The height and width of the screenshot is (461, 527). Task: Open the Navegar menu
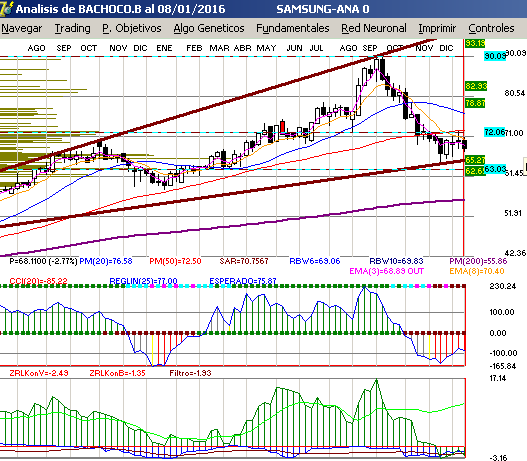(22, 28)
